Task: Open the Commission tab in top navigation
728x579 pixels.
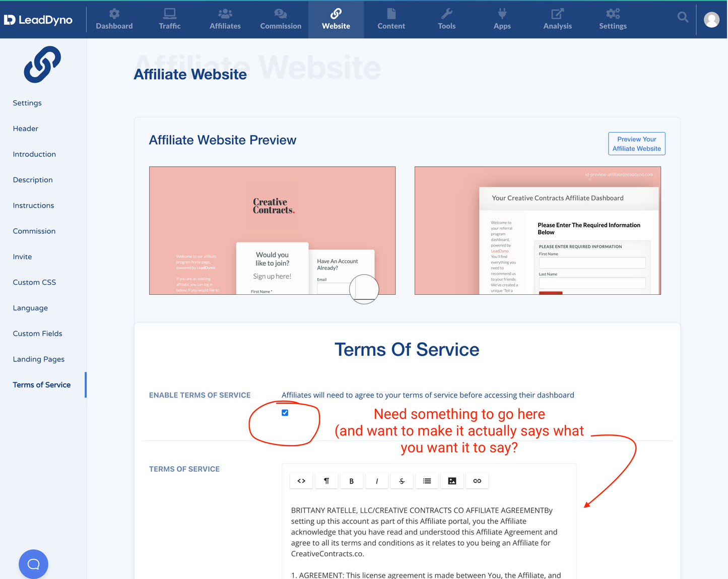Action: pyautogui.click(x=281, y=19)
